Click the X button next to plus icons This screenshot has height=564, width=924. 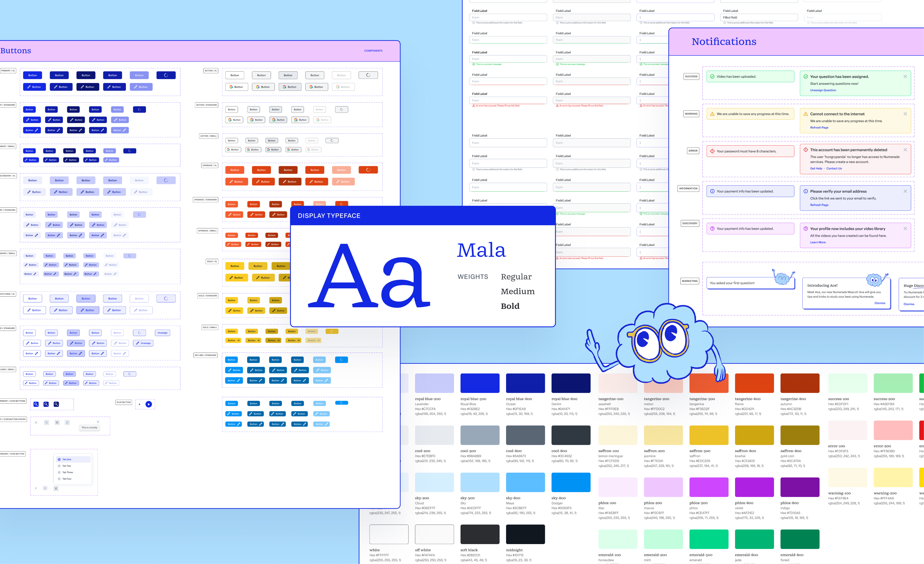tap(56, 488)
